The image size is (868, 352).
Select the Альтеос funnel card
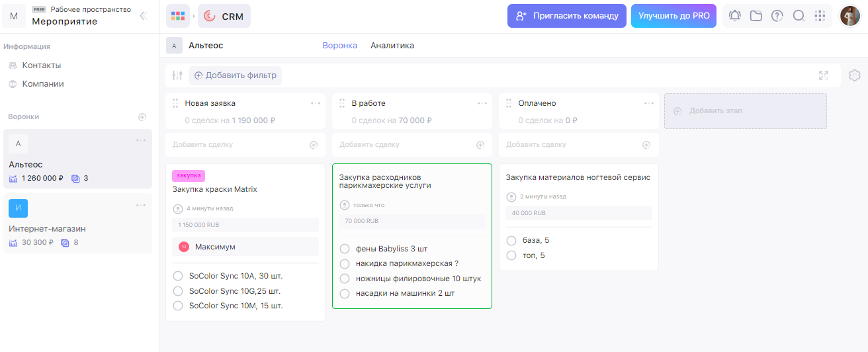click(x=77, y=159)
